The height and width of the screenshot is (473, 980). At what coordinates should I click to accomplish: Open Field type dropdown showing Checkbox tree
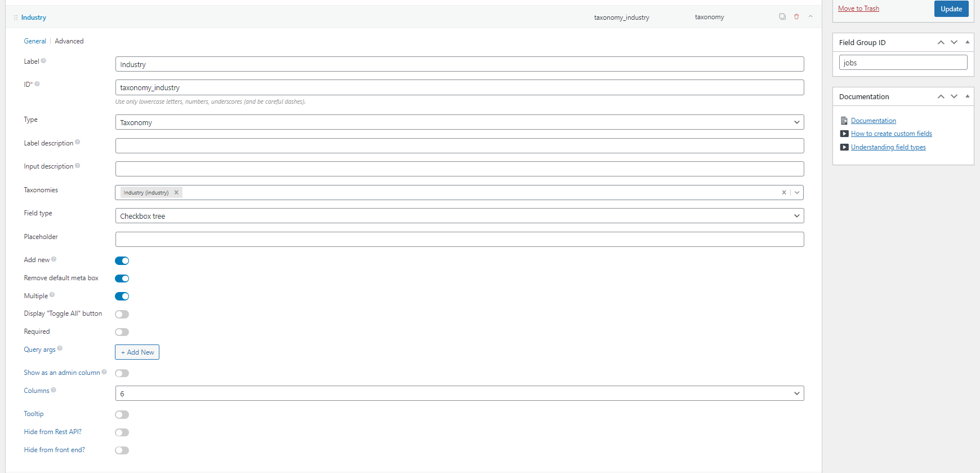click(x=460, y=216)
